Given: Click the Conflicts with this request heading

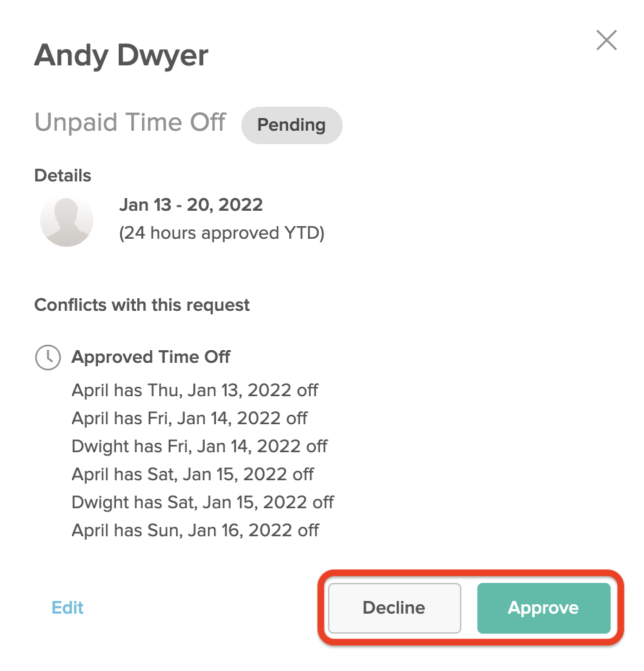Looking at the screenshot, I should click(142, 305).
